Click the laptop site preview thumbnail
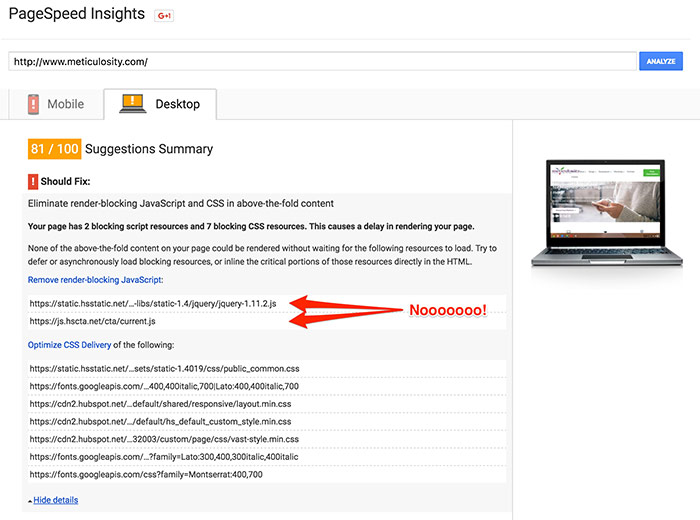The height and width of the screenshot is (520, 700). (x=607, y=213)
